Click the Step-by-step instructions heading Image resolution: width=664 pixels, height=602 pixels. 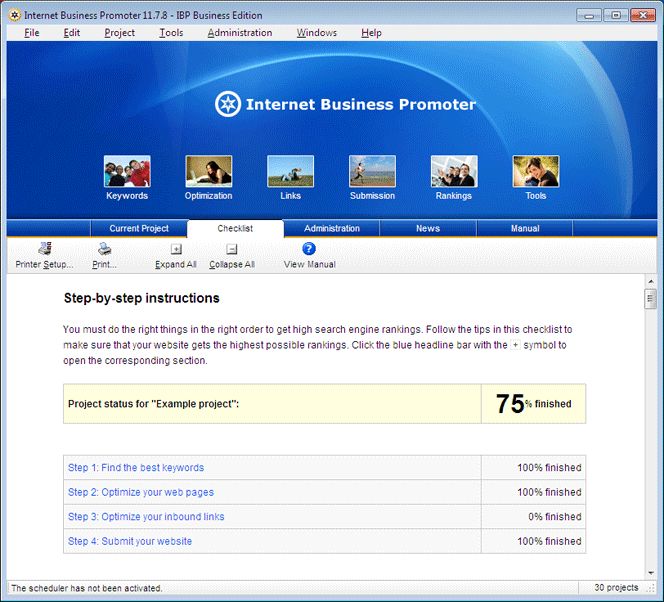click(x=142, y=298)
